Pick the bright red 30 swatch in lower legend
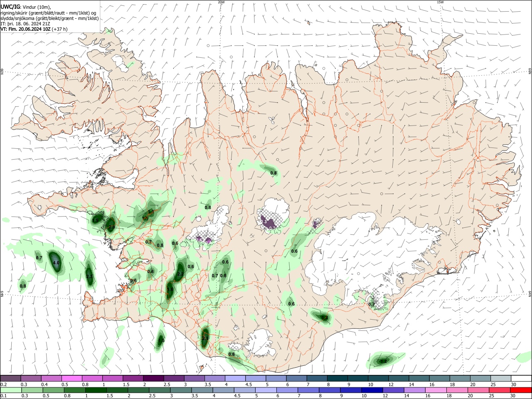 520,390
